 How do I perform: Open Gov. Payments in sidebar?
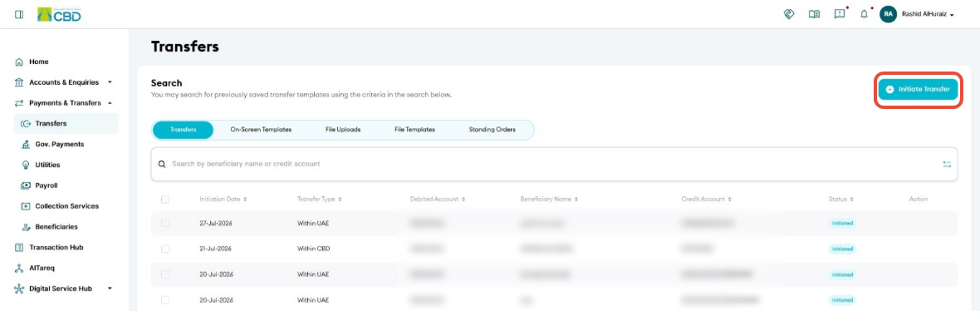pyautogui.click(x=59, y=144)
